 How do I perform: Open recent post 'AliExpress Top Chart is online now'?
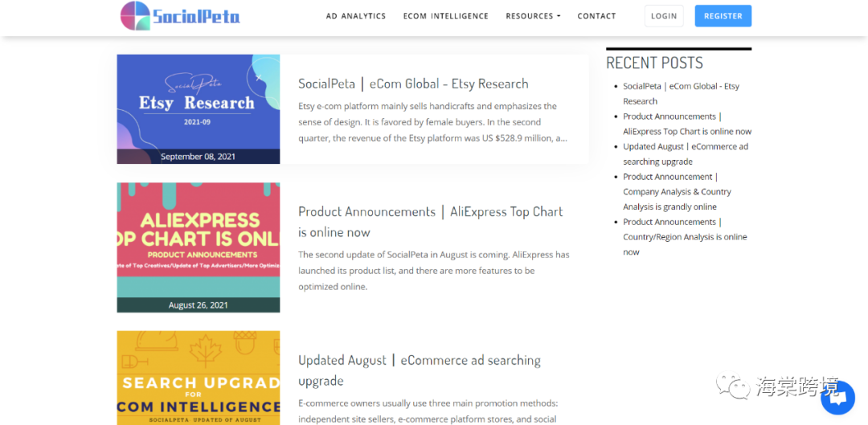coord(687,124)
